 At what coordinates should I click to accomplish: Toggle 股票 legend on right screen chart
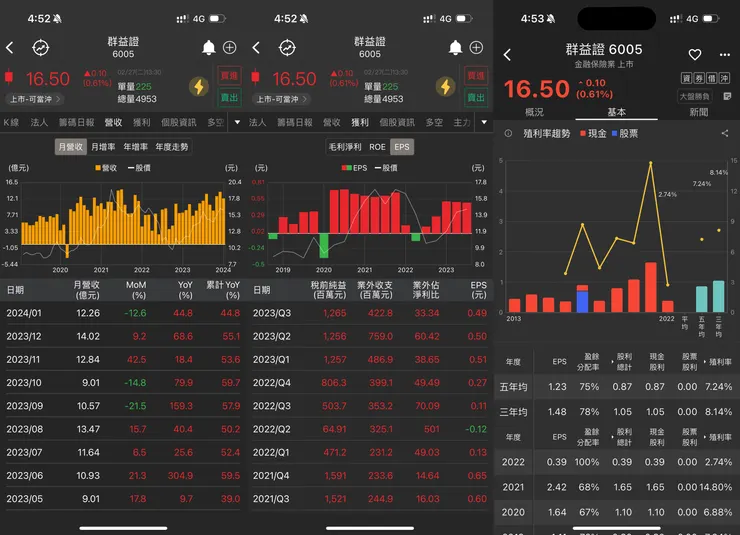(625, 134)
